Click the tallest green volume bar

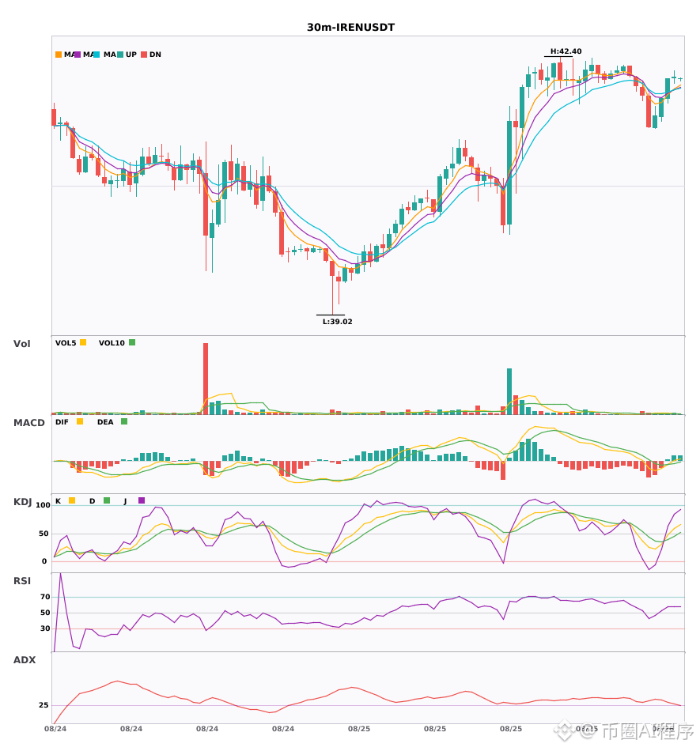click(509, 391)
